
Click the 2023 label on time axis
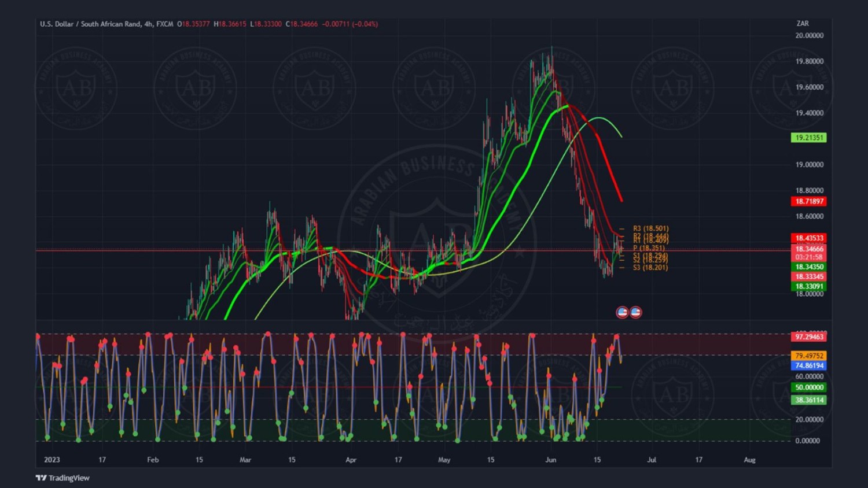52,460
